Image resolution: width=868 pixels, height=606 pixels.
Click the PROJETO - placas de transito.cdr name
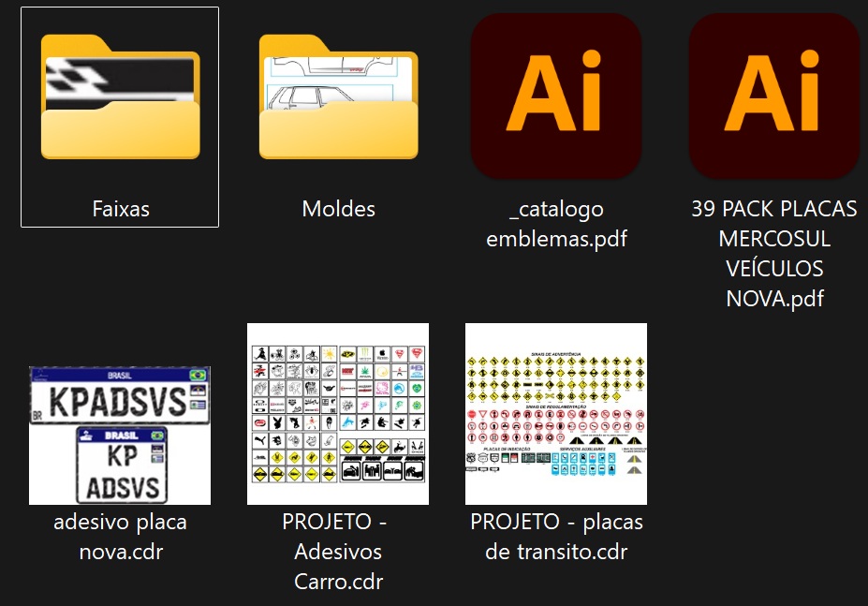pyautogui.click(x=556, y=537)
